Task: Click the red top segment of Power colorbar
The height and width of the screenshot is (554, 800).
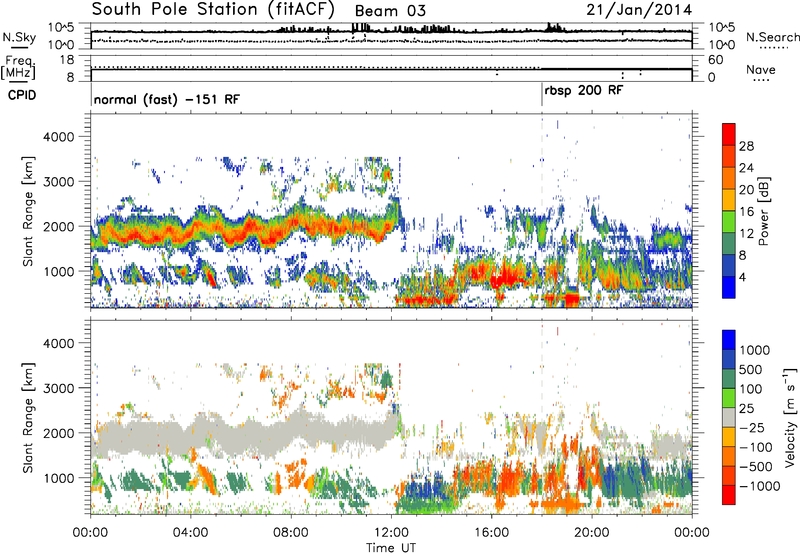Action: click(x=729, y=134)
